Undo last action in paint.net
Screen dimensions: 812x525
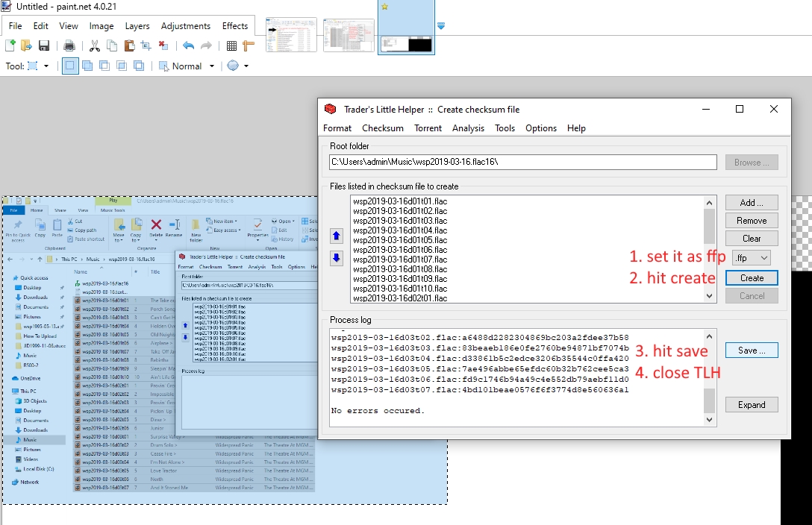(189, 46)
